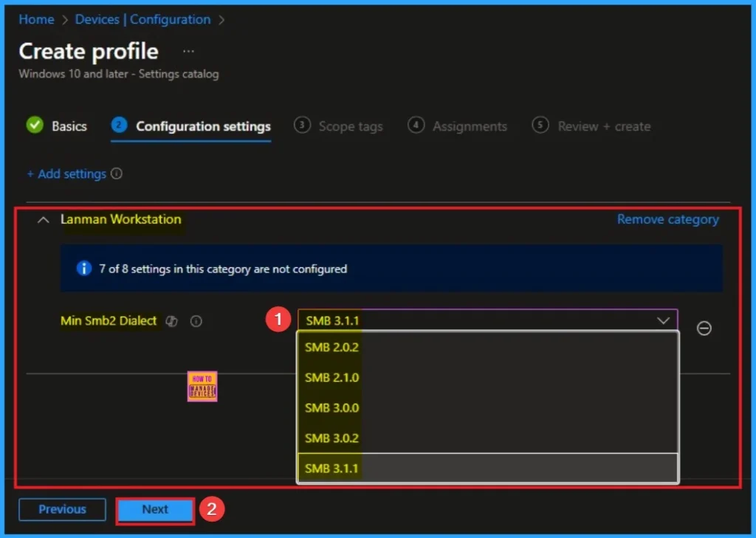Click the info icon beside Add settings
The width and height of the screenshot is (756, 538).
pos(117,174)
